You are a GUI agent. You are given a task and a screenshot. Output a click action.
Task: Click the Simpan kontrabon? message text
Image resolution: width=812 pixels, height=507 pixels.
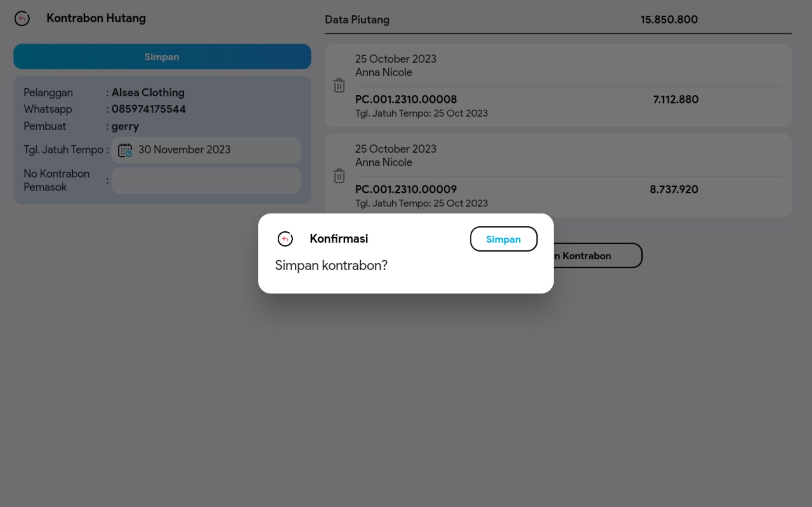331,266
